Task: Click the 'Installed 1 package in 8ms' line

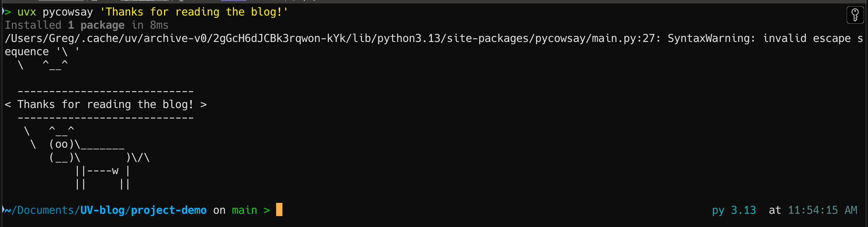Action: pyautogui.click(x=87, y=25)
